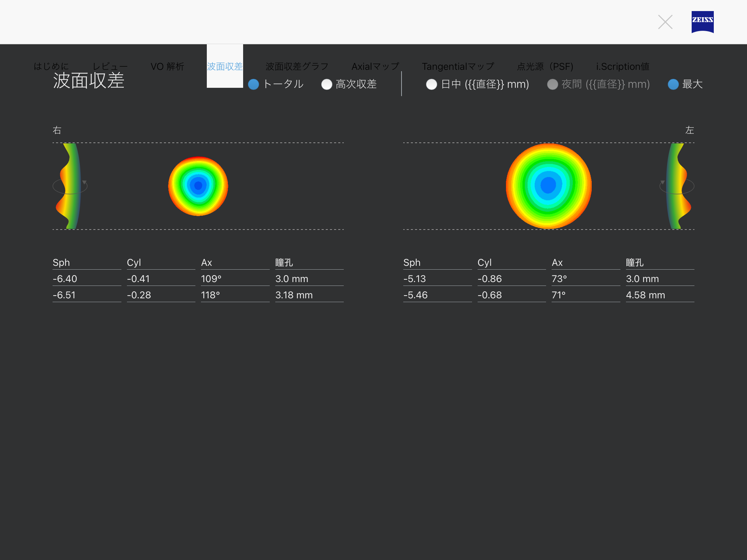Click the ZEISS logo icon

(702, 22)
